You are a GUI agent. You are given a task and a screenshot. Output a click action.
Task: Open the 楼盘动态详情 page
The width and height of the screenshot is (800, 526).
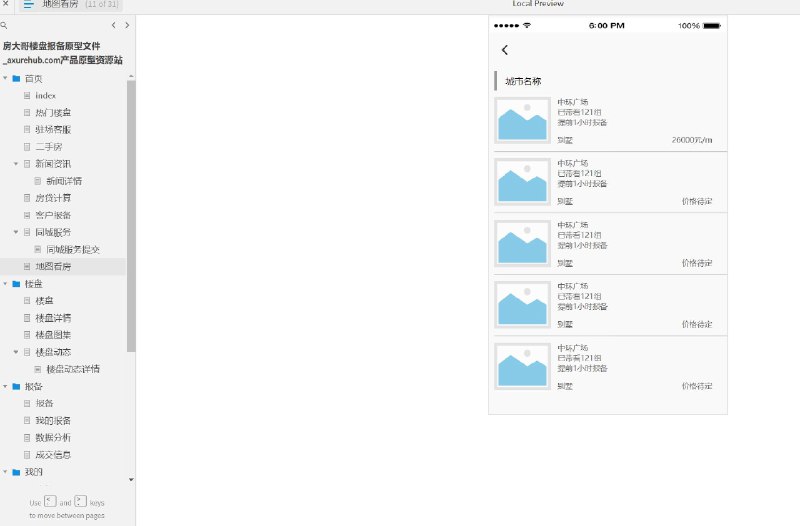click(72, 369)
